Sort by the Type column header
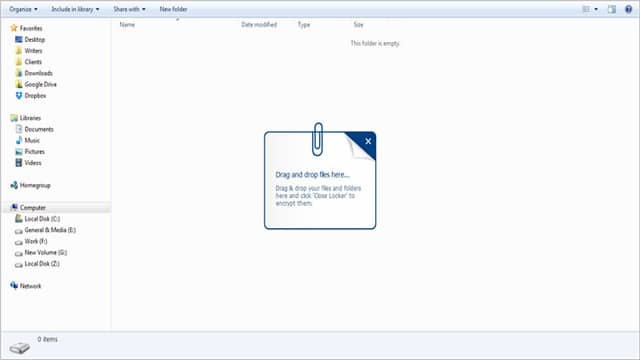The image size is (640, 360). 304,25
